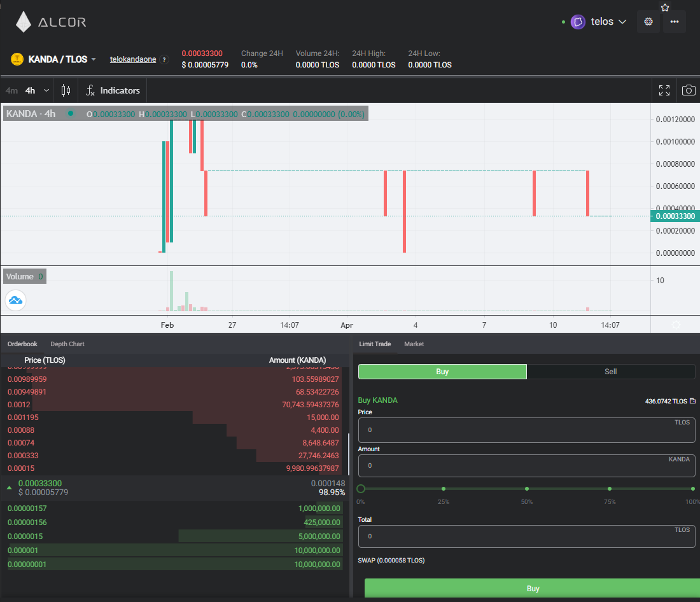Click the question mark next to telokandaone

point(164,59)
